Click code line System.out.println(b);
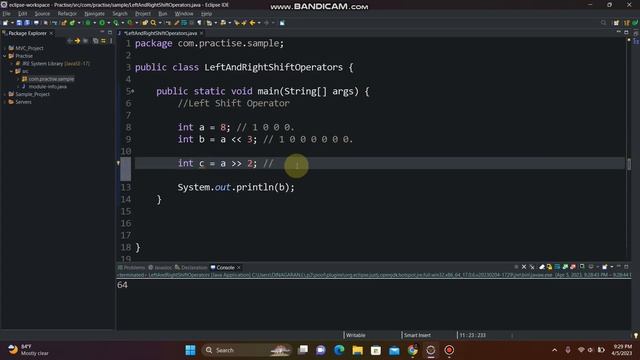This screenshot has height=360, width=640. [236, 187]
